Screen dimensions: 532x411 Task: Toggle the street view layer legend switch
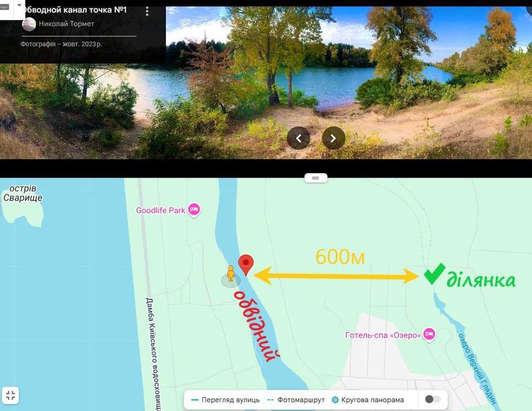(x=433, y=399)
